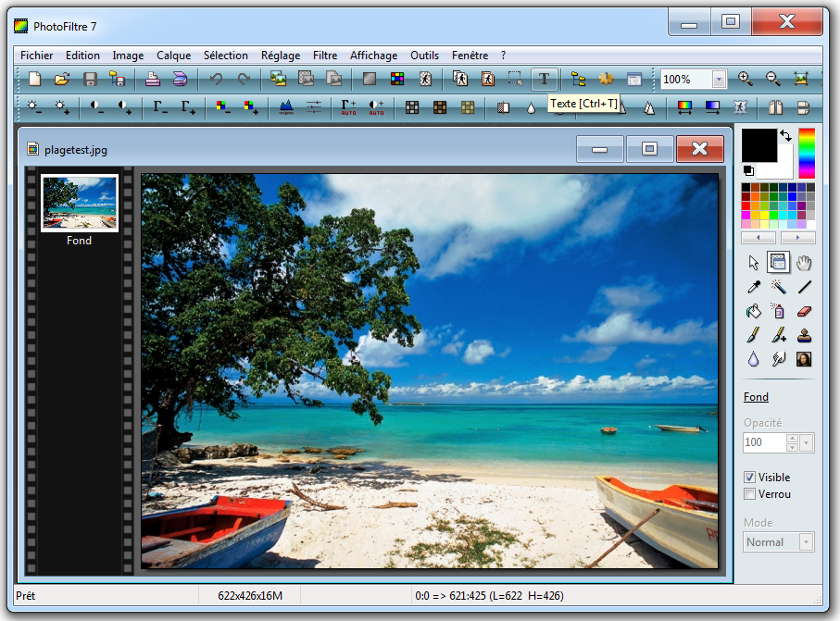This screenshot has height=621, width=840.
Task: Print the image with the printer icon
Action: pos(153,80)
